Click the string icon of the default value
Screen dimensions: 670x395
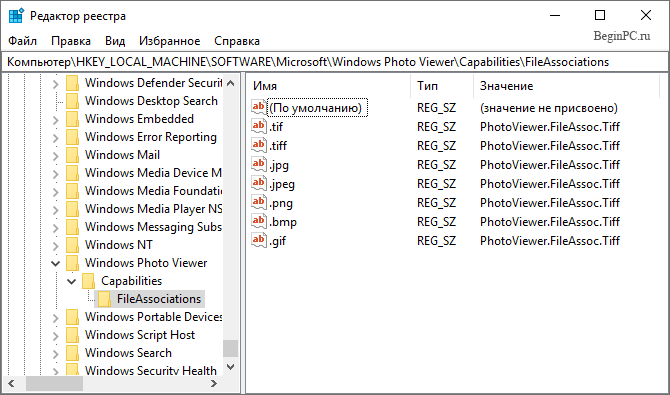click(259, 107)
